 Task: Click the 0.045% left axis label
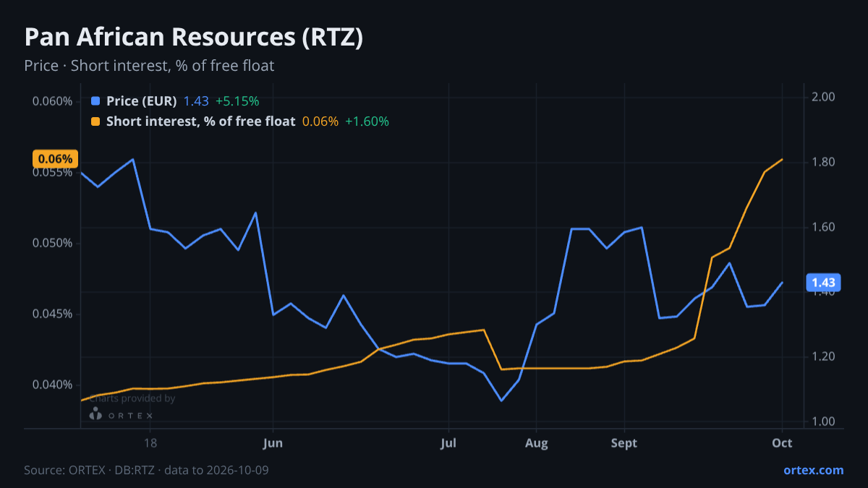[x=52, y=314]
